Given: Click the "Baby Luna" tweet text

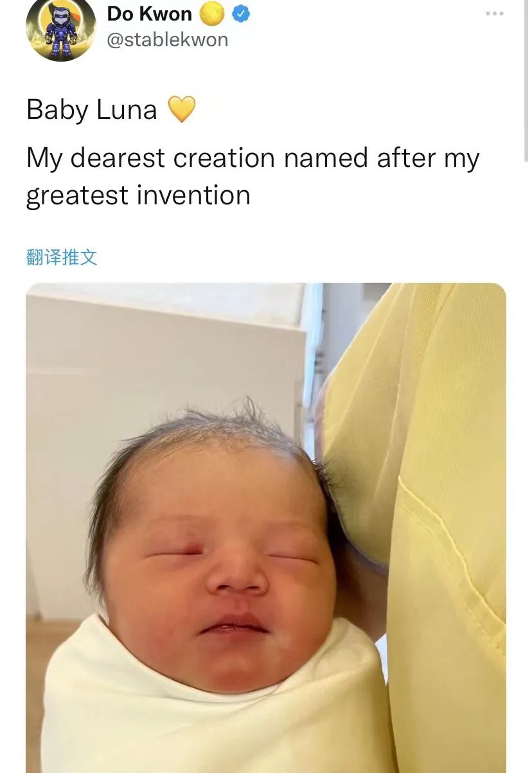Looking at the screenshot, I should (92, 110).
